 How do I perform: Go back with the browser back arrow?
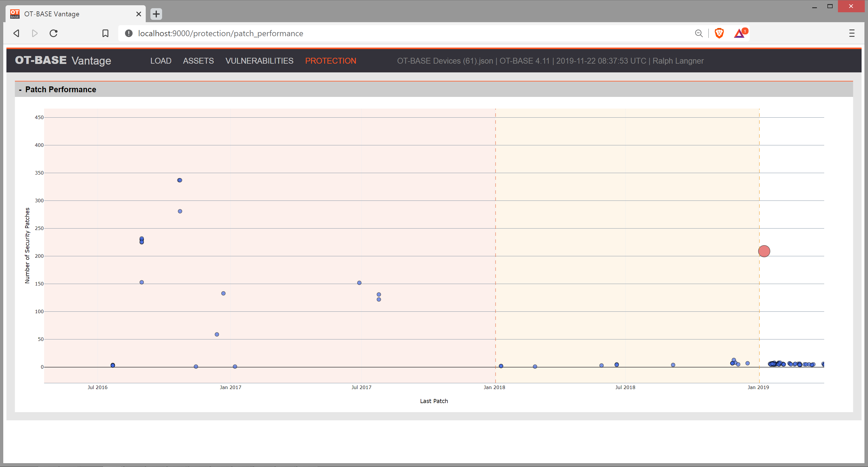click(16, 33)
